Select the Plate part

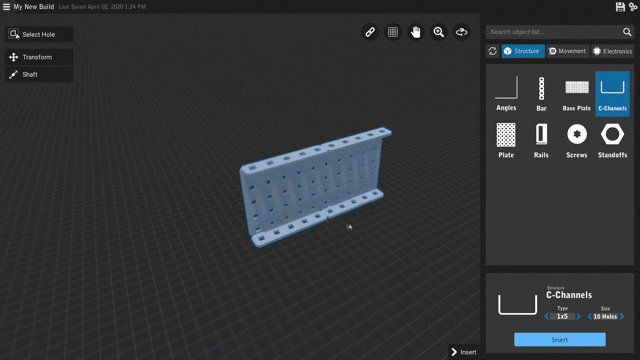506,140
